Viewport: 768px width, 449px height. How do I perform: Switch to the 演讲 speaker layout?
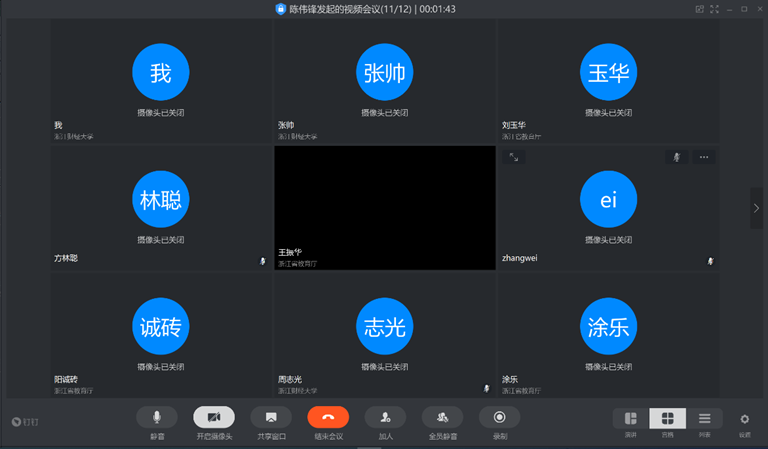click(x=631, y=418)
